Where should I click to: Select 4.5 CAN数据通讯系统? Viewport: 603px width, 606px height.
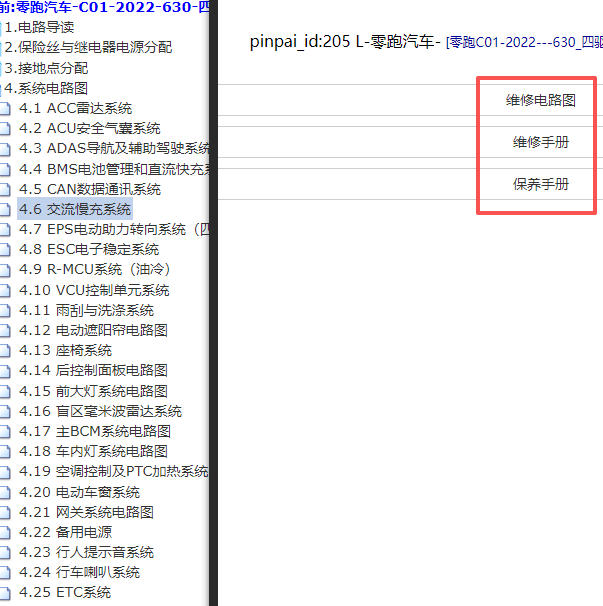[x=90, y=189]
